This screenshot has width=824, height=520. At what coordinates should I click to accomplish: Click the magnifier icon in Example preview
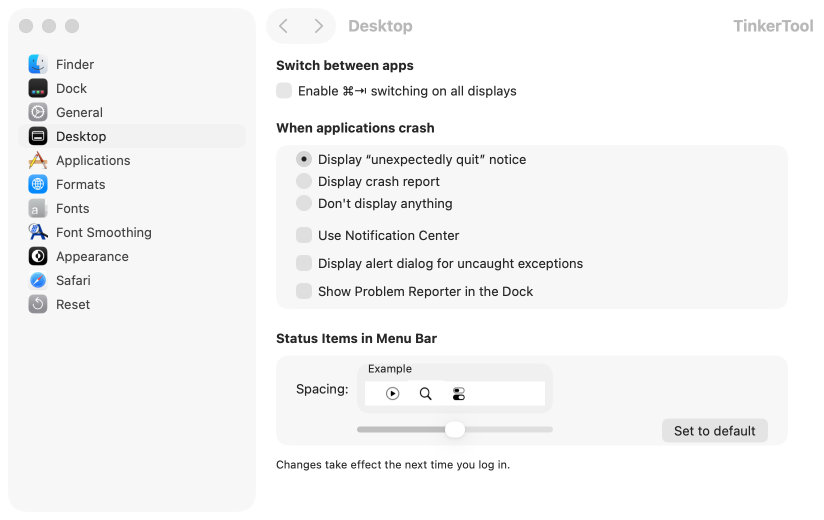[426, 394]
